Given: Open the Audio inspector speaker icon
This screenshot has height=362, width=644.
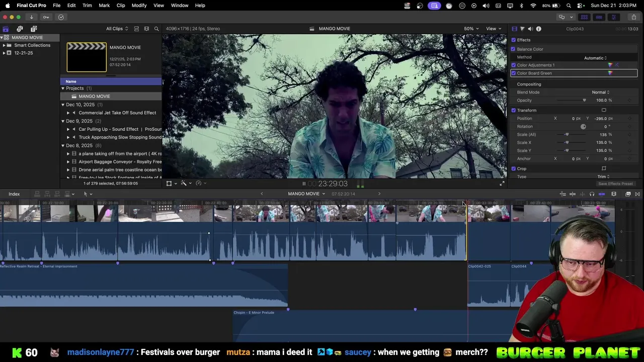Looking at the screenshot, I should click(530, 29).
